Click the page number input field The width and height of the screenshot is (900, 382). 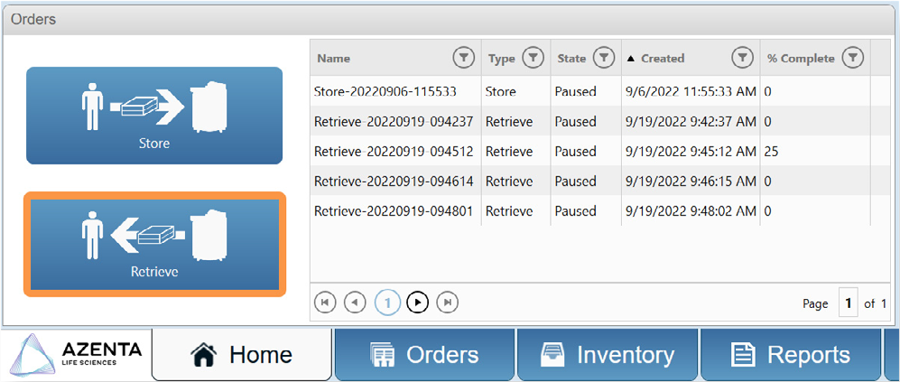[x=848, y=303]
